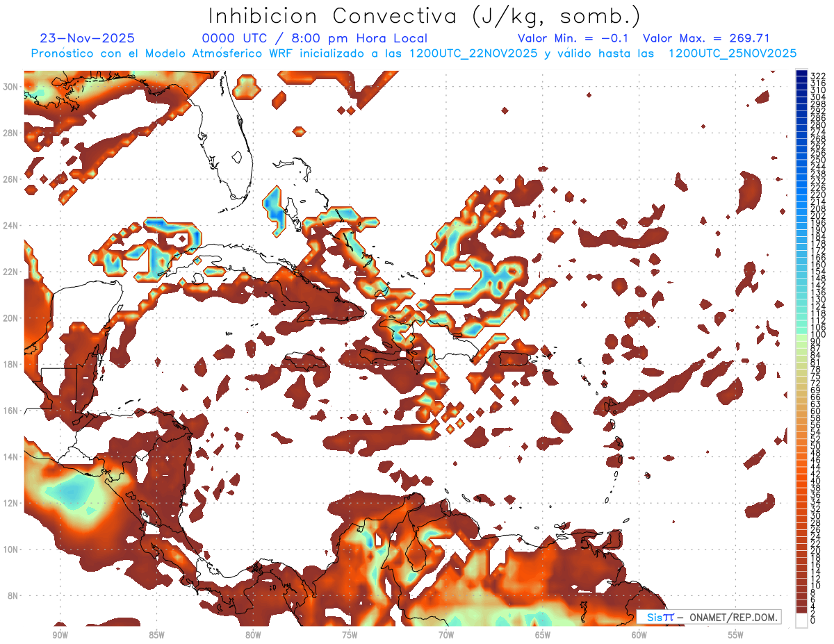Click the 26N latitude label
Screen dimensions: 834x644
[x=11, y=179]
